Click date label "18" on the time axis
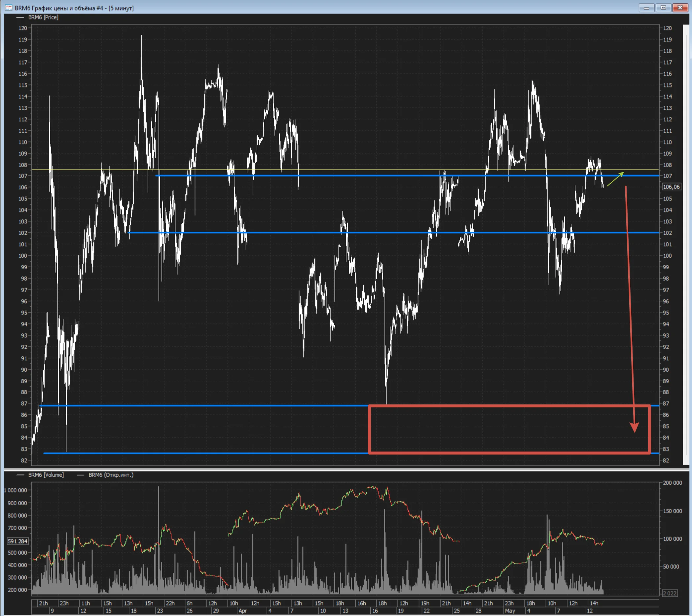 coord(134,611)
